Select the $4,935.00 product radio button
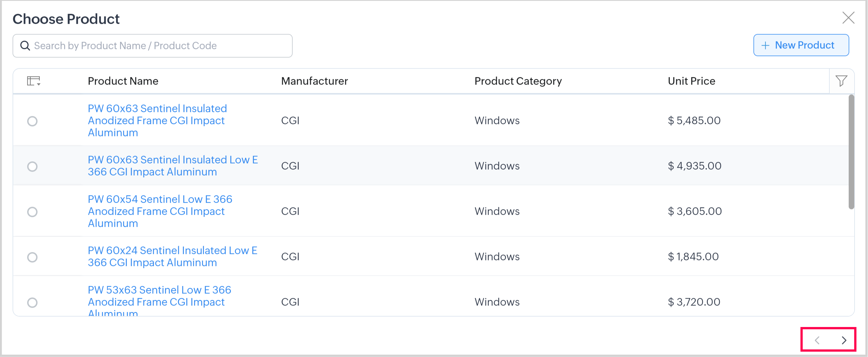Viewport: 868px width, 357px height. pyautogui.click(x=32, y=166)
